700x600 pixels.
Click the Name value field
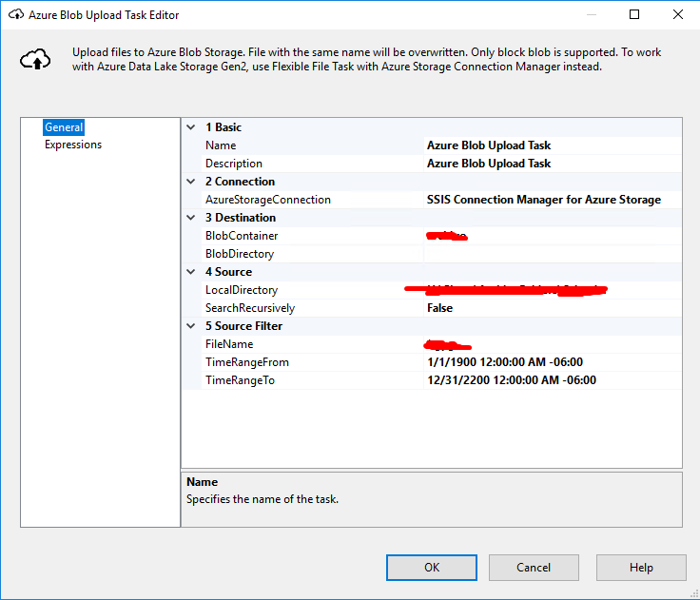coord(553,145)
